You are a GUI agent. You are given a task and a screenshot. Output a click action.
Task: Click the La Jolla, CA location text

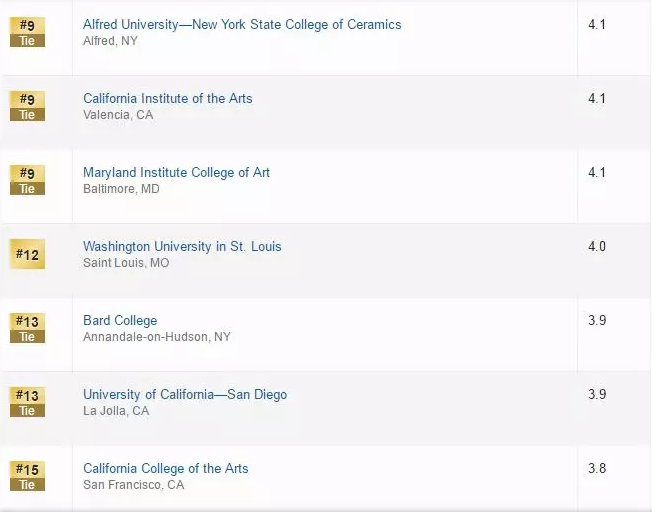[x=116, y=411]
